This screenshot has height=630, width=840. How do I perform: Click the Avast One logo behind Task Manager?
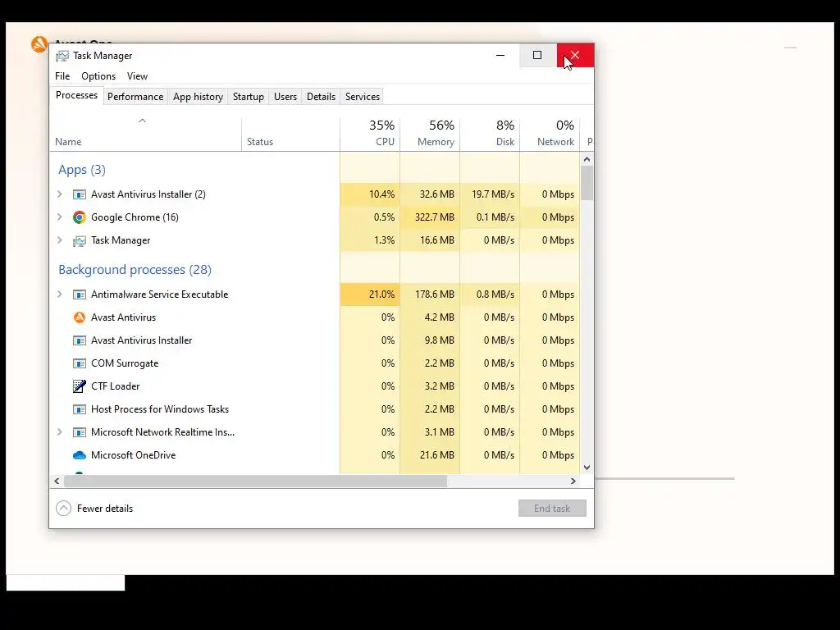(39, 44)
